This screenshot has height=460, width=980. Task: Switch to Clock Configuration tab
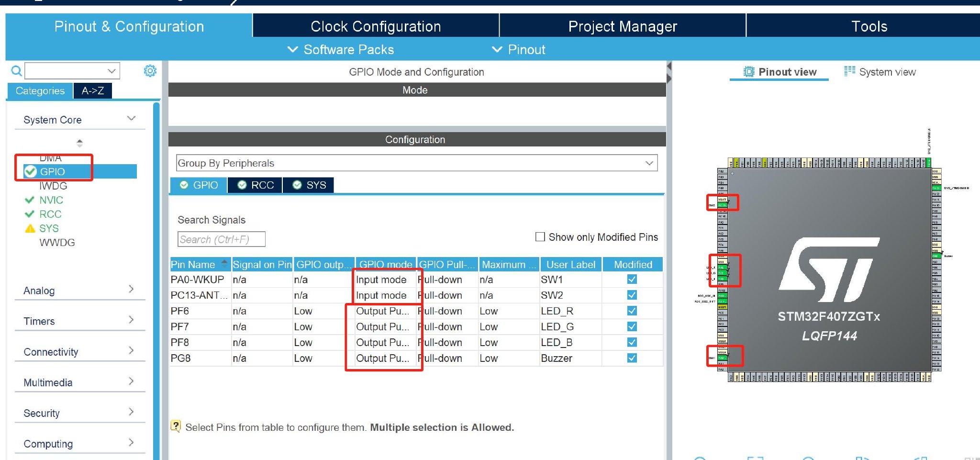coord(376,26)
